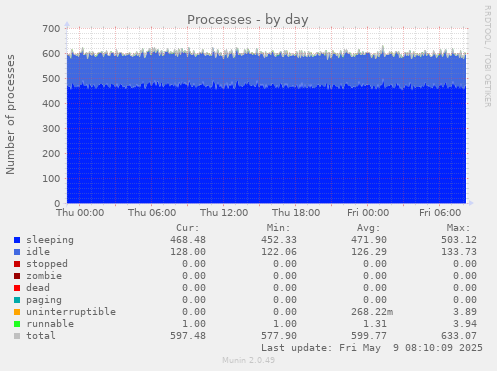Click the 'Processes - by day' title
This screenshot has height=371, width=497.
click(x=247, y=20)
